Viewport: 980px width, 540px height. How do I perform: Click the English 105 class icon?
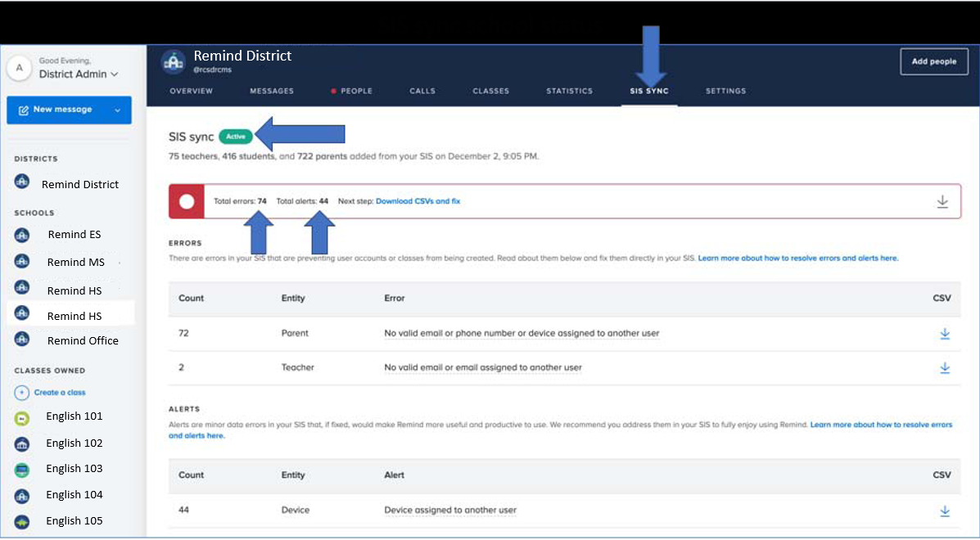[x=22, y=522]
